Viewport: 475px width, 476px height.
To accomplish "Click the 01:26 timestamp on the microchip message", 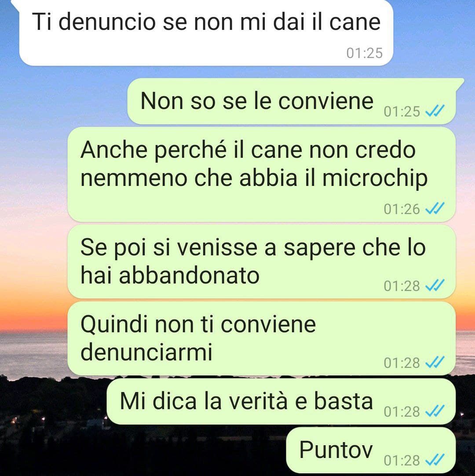I will tap(402, 209).
